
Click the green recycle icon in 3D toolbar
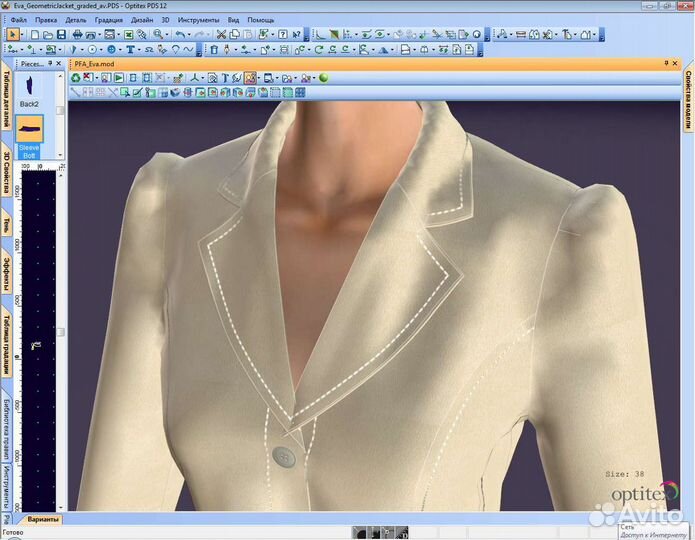[x=76, y=78]
